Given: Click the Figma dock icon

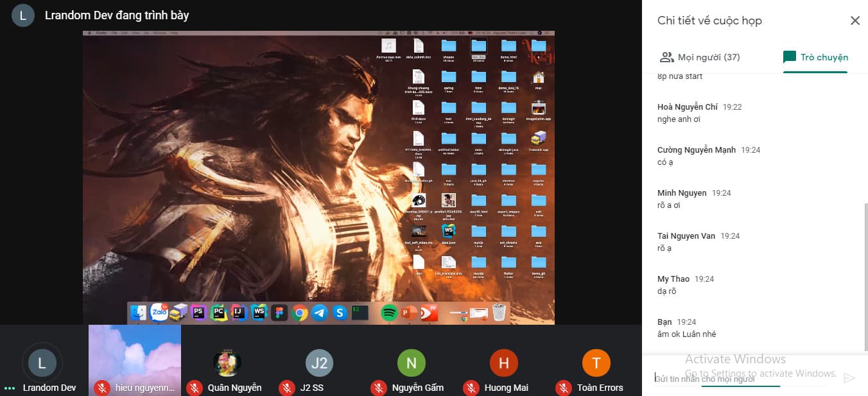Looking at the screenshot, I should click(x=279, y=313).
